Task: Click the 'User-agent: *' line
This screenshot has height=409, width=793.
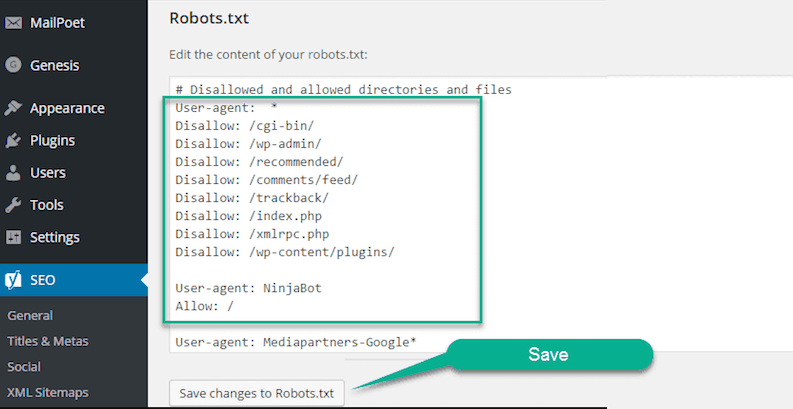Action: (227, 108)
